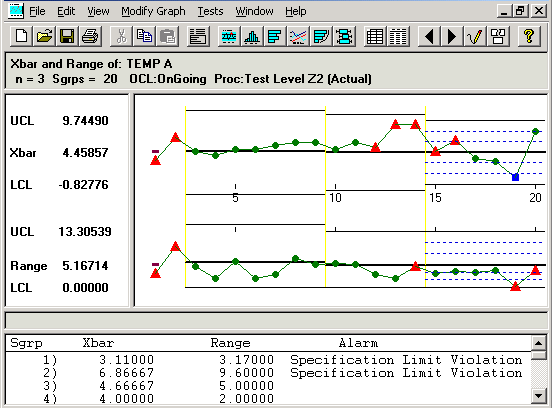The image size is (552, 408).
Task: Select Xbar mean value 4.45857
Action: [85, 152]
